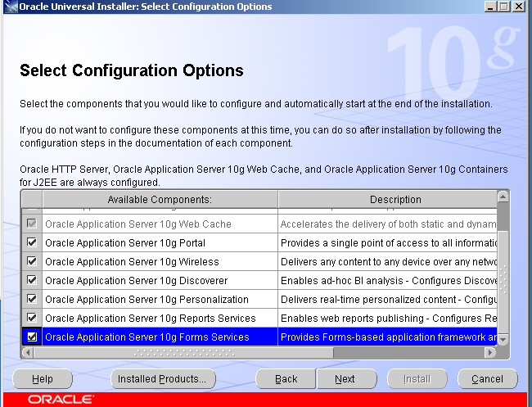
Task: Click the 'Enables ad-hoc BI analysis' description
Action: [x=388, y=280]
